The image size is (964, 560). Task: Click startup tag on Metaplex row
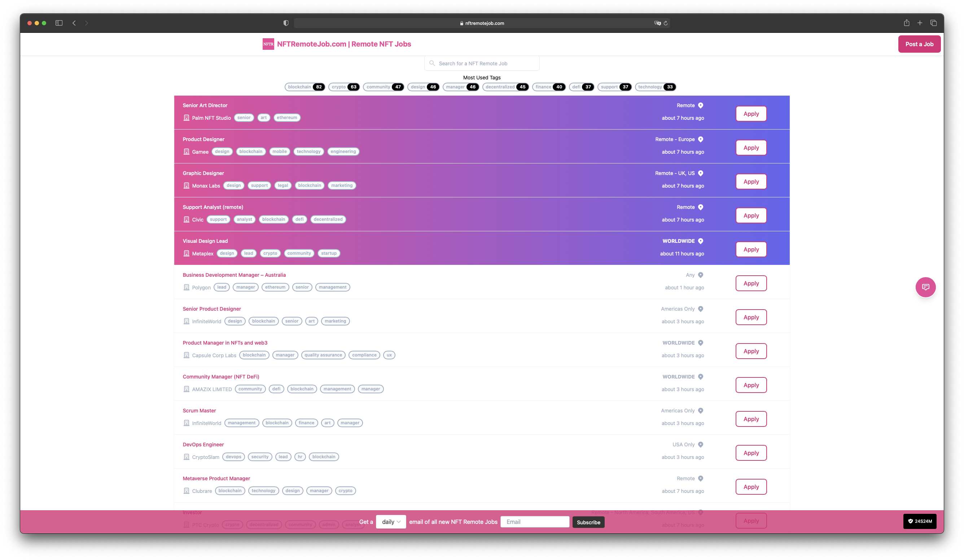(329, 253)
